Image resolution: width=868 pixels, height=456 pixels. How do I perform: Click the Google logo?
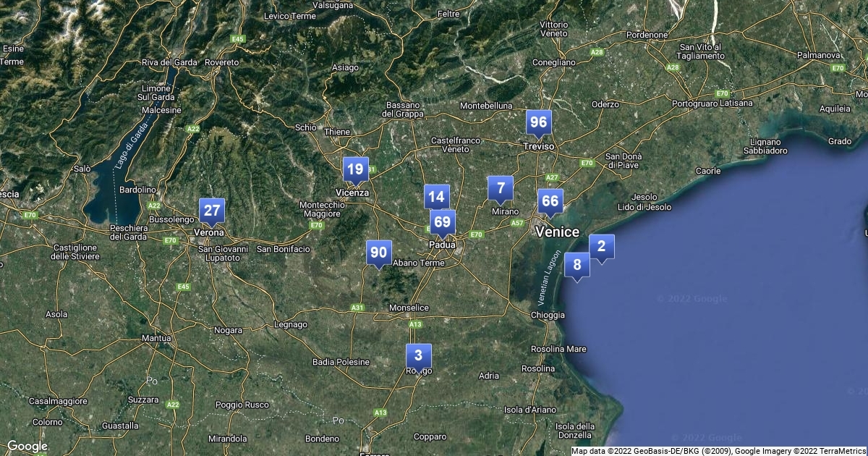pyautogui.click(x=27, y=447)
